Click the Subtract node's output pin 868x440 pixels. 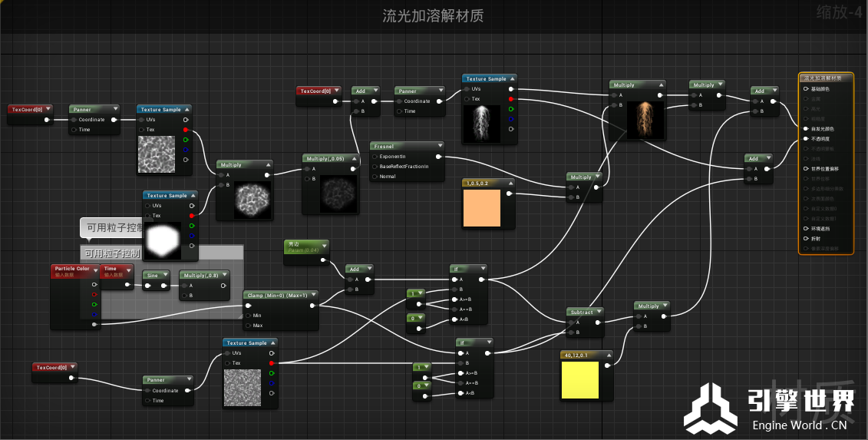[x=597, y=322]
